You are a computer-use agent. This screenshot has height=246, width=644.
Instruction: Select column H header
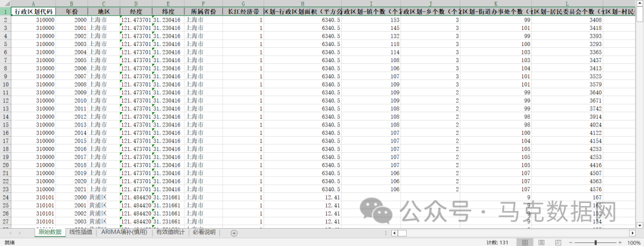click(x=302, y=4)
